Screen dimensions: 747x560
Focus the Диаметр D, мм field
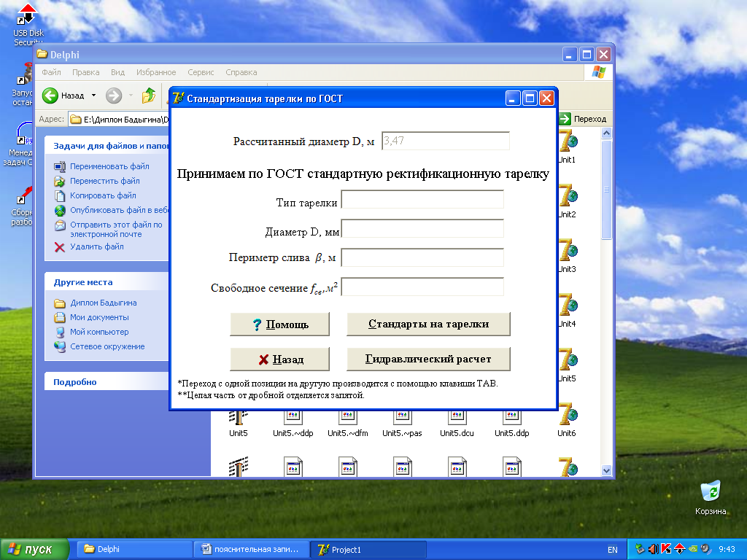[x=422, y=228]
